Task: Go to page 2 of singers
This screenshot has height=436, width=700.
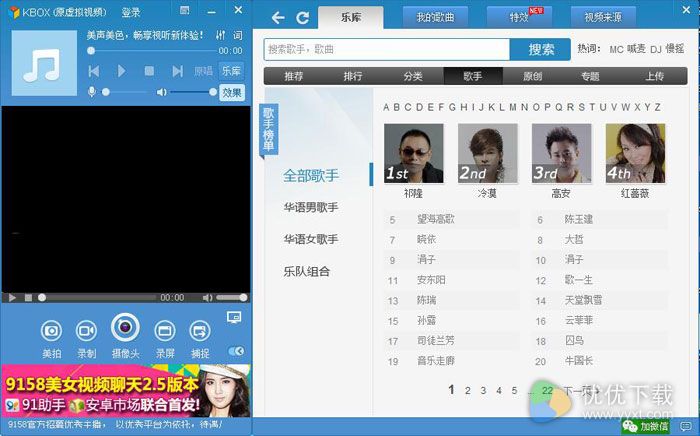Action: (467, 390)
